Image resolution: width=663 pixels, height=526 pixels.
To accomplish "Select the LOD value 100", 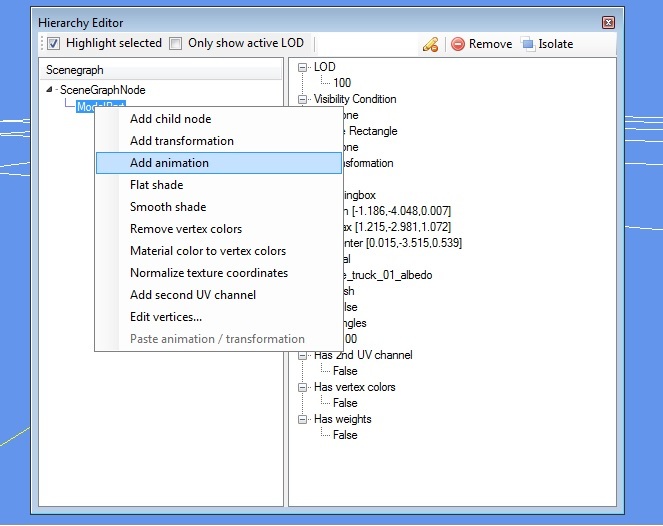I will pyautogui.click(x=342, y=82).
